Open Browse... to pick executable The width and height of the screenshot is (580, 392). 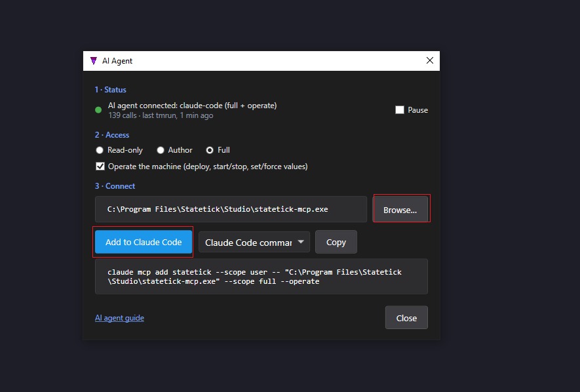(x=400, y=210)
